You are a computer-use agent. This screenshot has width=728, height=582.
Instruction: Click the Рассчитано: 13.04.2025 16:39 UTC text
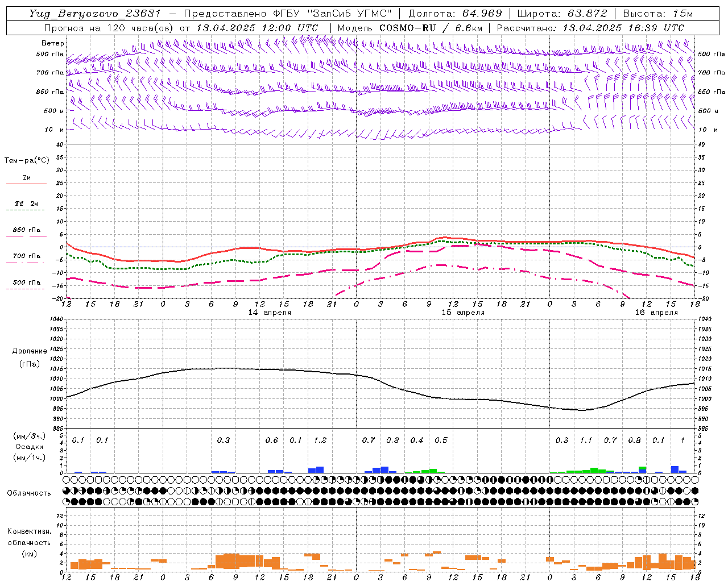[x=590, y=28]
